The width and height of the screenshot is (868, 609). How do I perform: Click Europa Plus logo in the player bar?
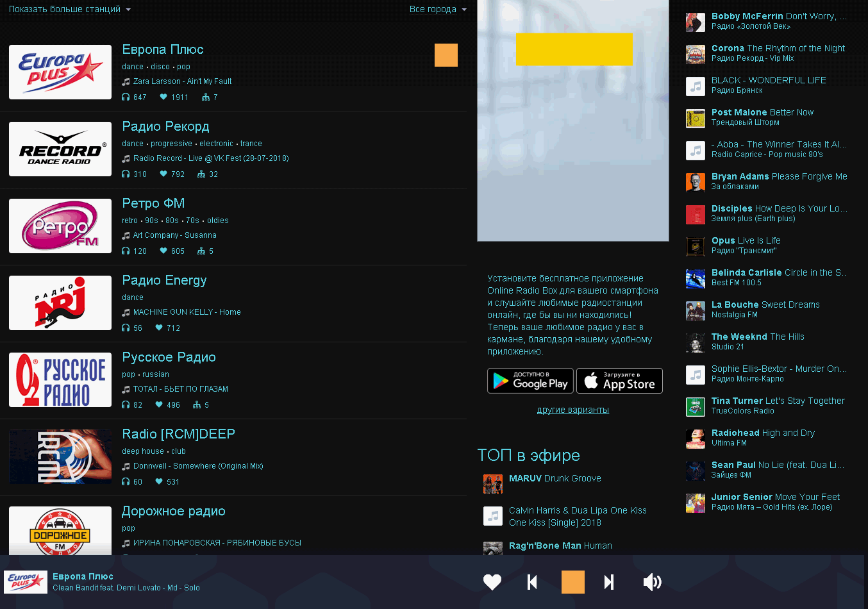(26, 582)
